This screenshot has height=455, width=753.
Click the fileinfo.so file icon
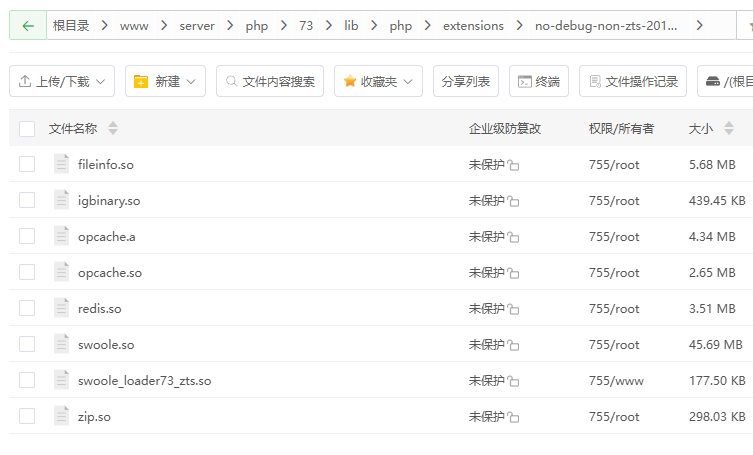click(61, 164)
